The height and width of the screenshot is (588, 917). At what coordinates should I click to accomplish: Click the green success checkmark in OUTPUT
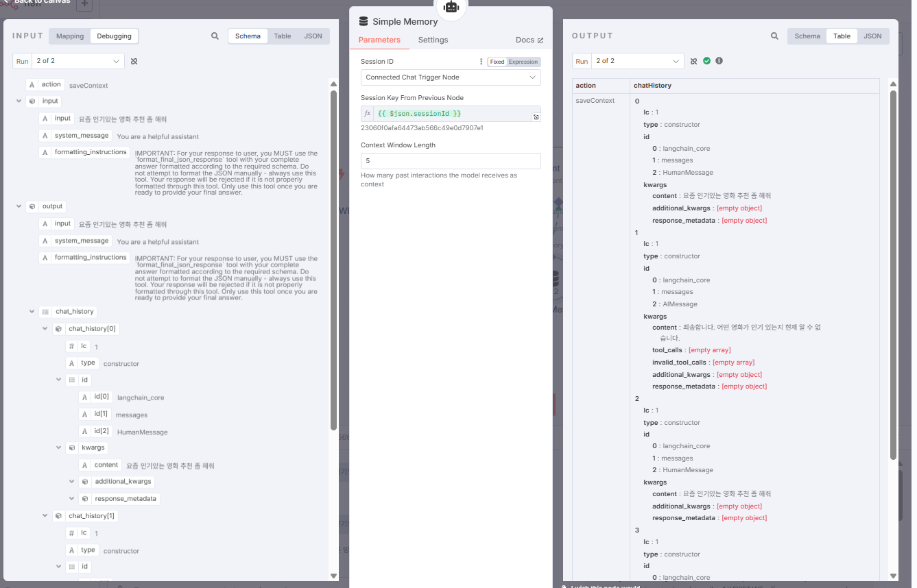click(706, 61)
